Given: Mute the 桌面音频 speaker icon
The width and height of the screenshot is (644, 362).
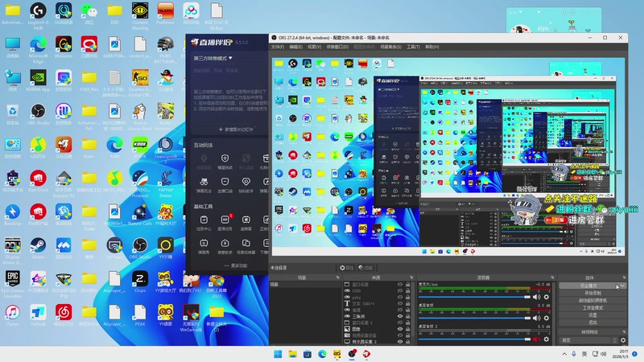Looking at the screenshot, I should tap(536, 318).
